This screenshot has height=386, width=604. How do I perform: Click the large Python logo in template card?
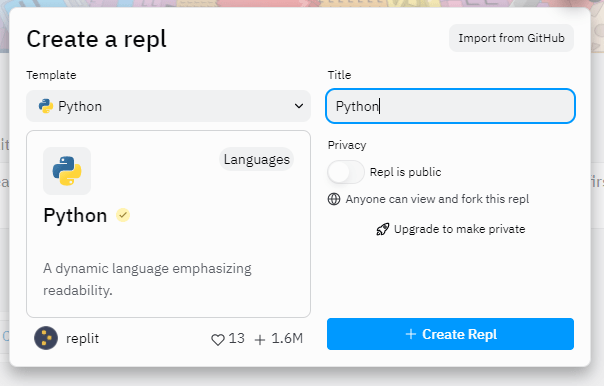tap(67, 171)
